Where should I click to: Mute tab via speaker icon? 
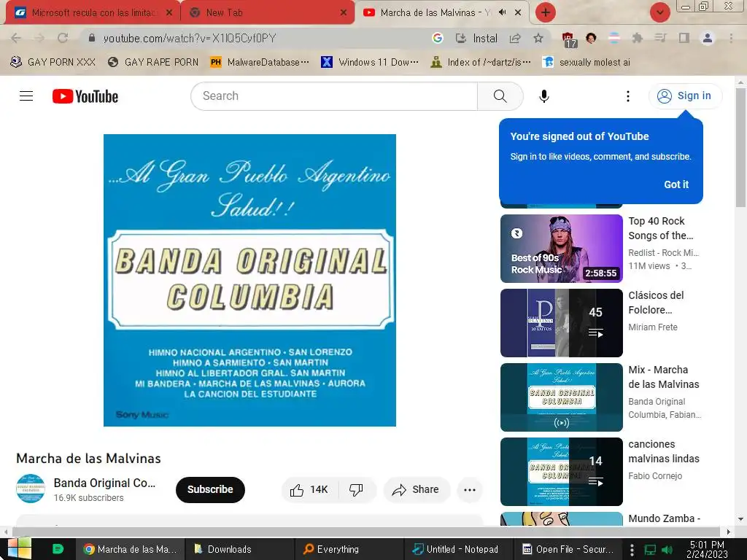[x=502, y=12]
